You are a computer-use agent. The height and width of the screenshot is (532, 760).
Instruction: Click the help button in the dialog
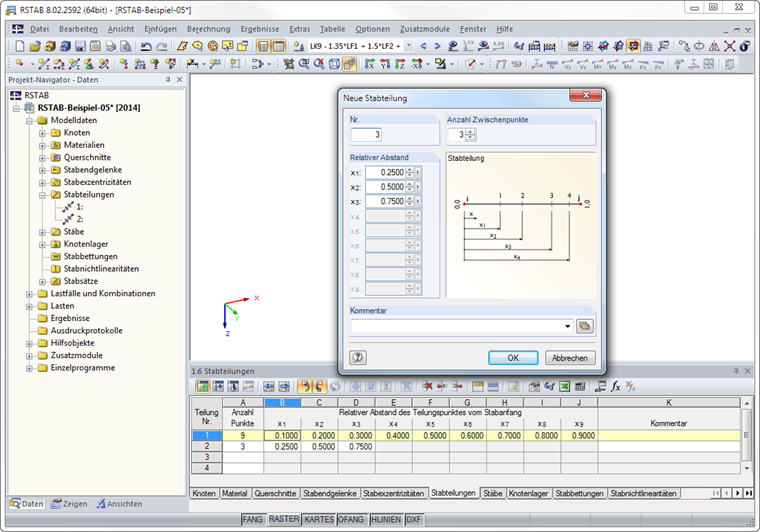click(358, 358)
